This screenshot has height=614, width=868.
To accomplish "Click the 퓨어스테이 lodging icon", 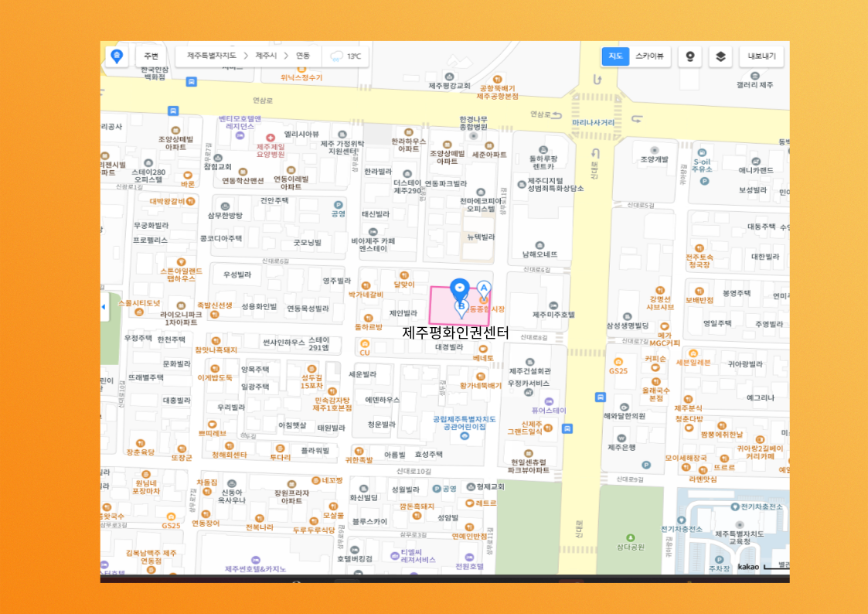I will click(549, 401).
